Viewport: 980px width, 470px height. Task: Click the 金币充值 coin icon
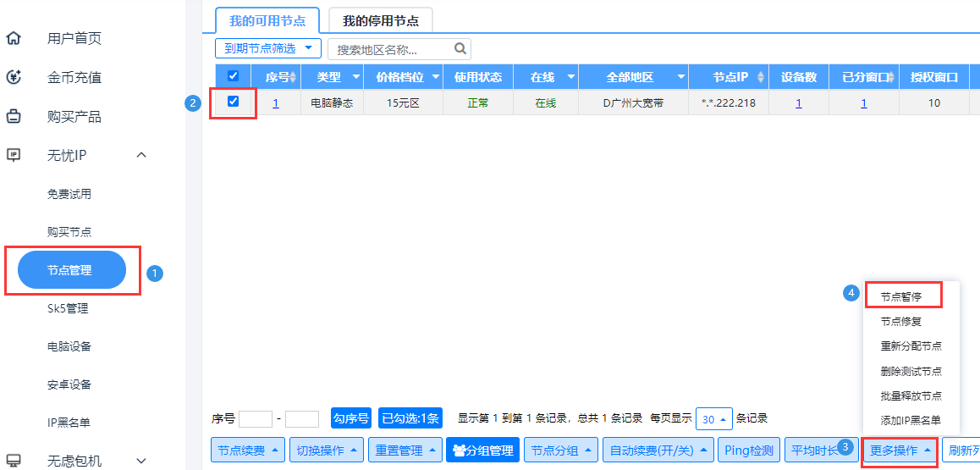[14, 77]
